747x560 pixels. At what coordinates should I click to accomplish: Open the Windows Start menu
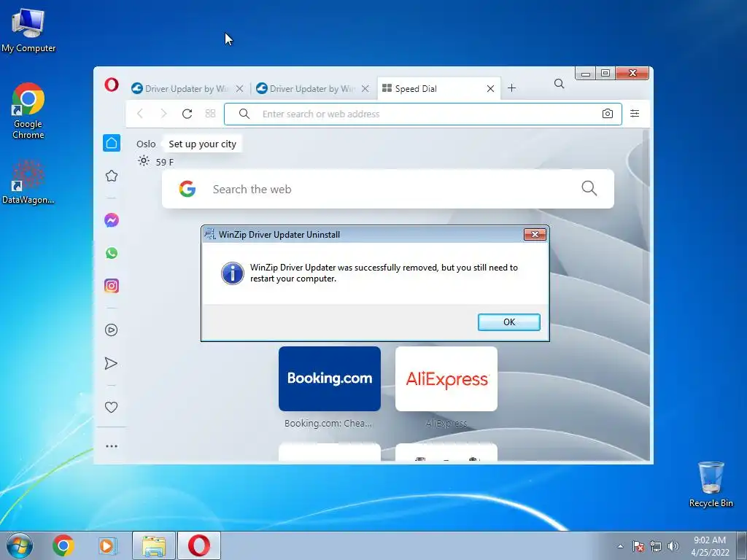point(20,545)
